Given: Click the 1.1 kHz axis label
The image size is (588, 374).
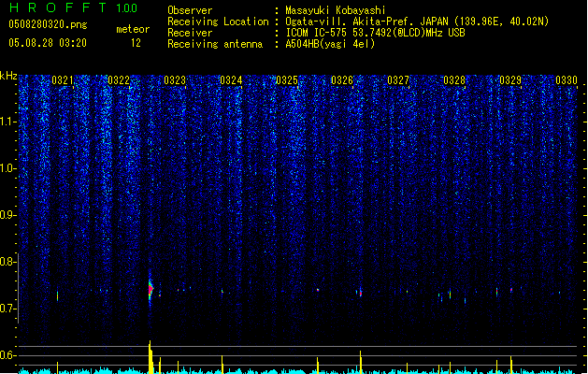Looking at the screenshot, I should (7, 122).
